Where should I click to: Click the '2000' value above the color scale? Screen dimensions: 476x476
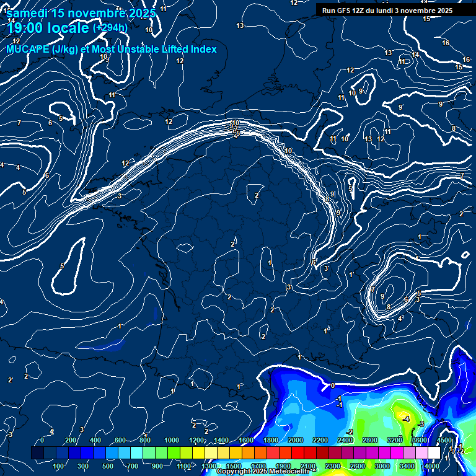(296, 440)
